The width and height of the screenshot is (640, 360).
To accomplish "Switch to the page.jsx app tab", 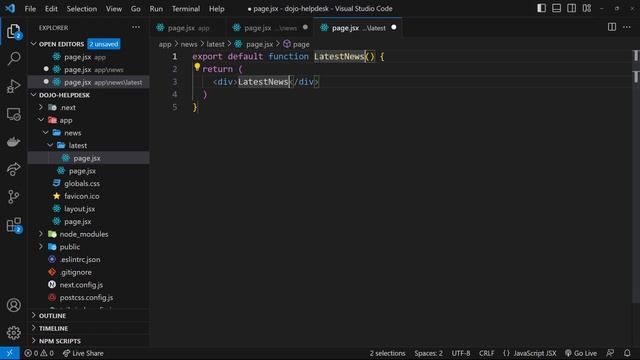I will pyautogui.click(x=188, y=28).
